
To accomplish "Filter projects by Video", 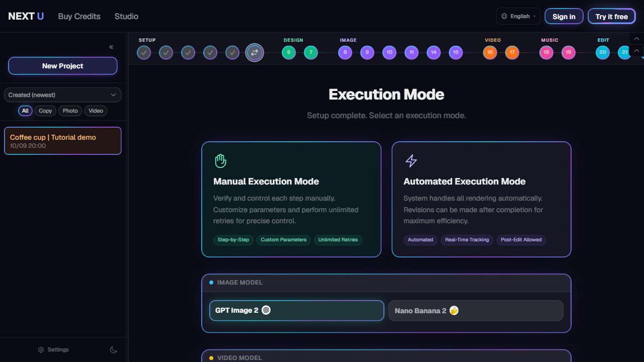I will tap(96, 111).
